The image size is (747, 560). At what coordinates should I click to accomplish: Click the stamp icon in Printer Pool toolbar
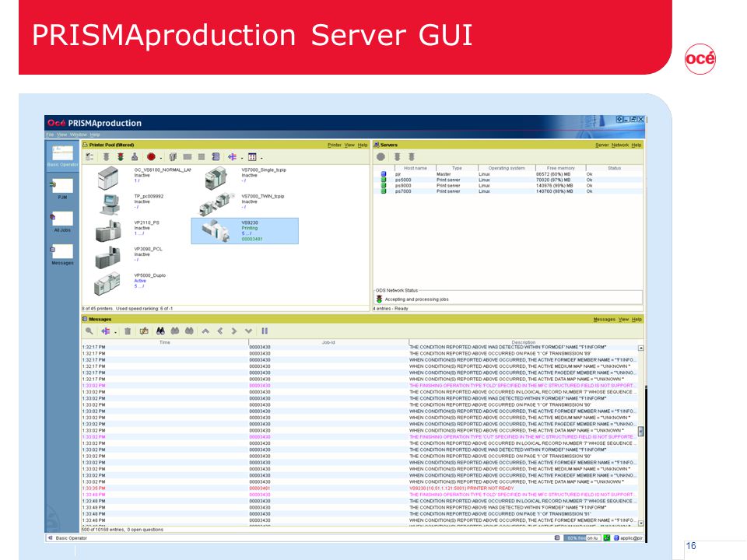pos(135,156)
